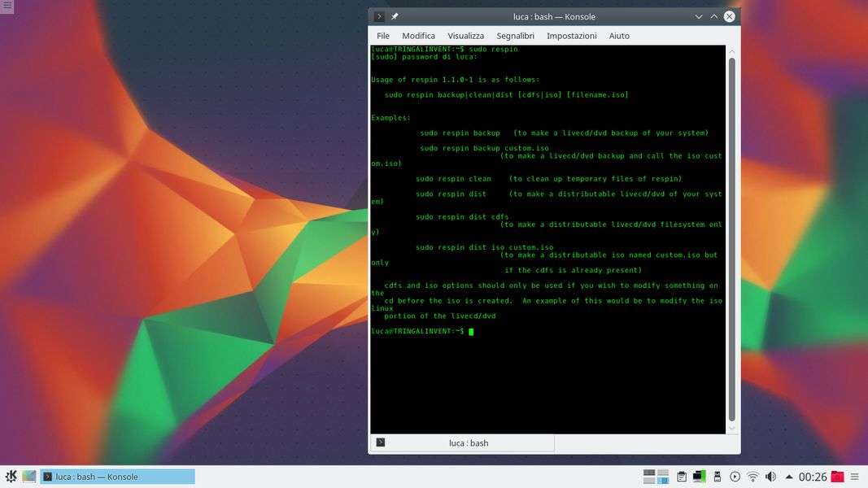Open the display configuration tray icon
Viewport: 868px width, 488px height.
[699, 477]
